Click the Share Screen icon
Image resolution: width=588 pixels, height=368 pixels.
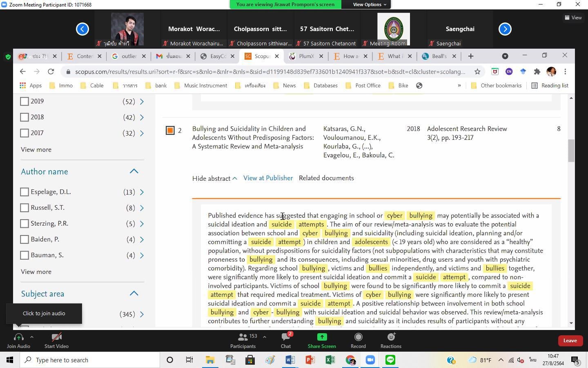click(x=322, y=337)
